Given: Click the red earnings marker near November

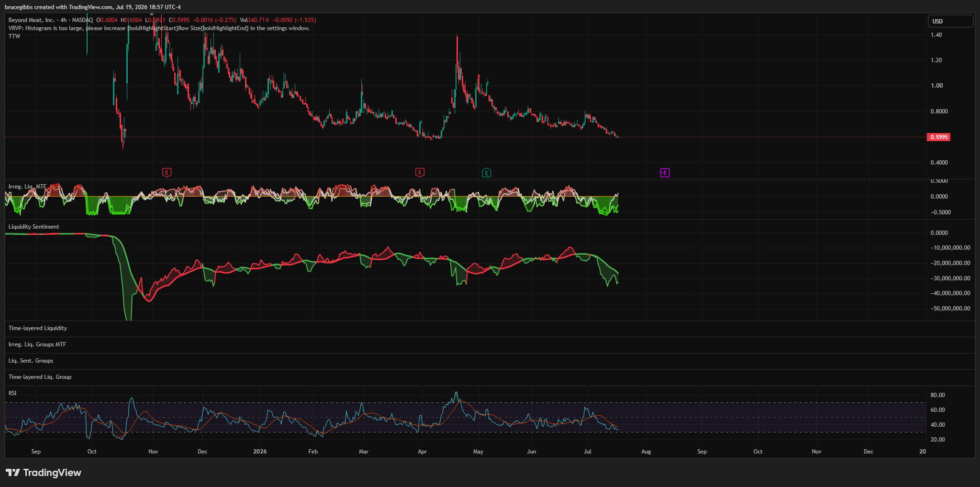Looking at the screenshot, I should (x=167, y=173).
